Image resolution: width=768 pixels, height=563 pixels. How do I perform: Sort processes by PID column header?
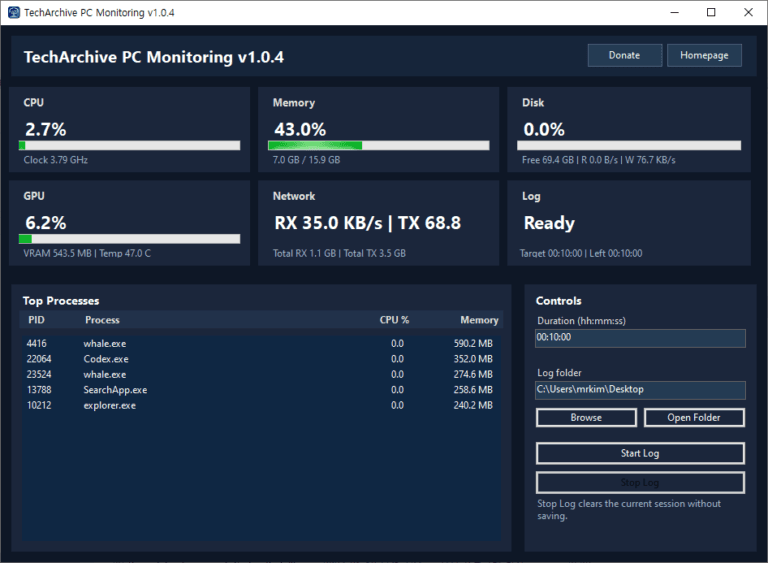point(37,320)
